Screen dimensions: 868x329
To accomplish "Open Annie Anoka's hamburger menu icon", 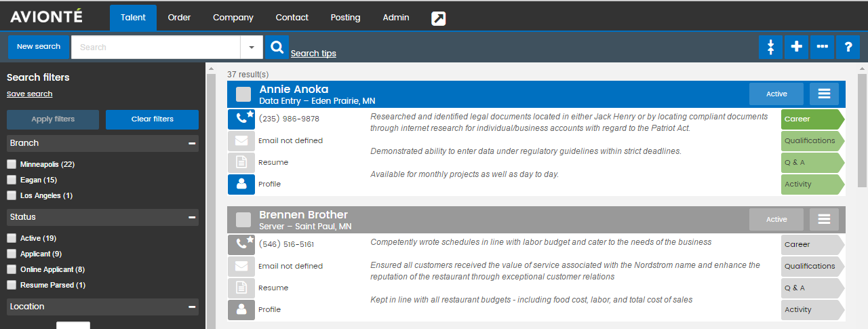I will coord(824,94).
